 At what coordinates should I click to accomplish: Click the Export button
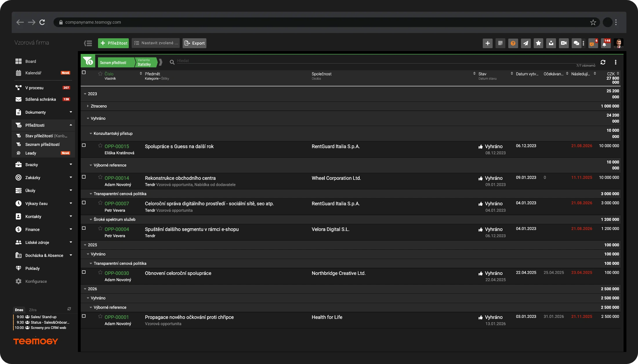point(195,43)
